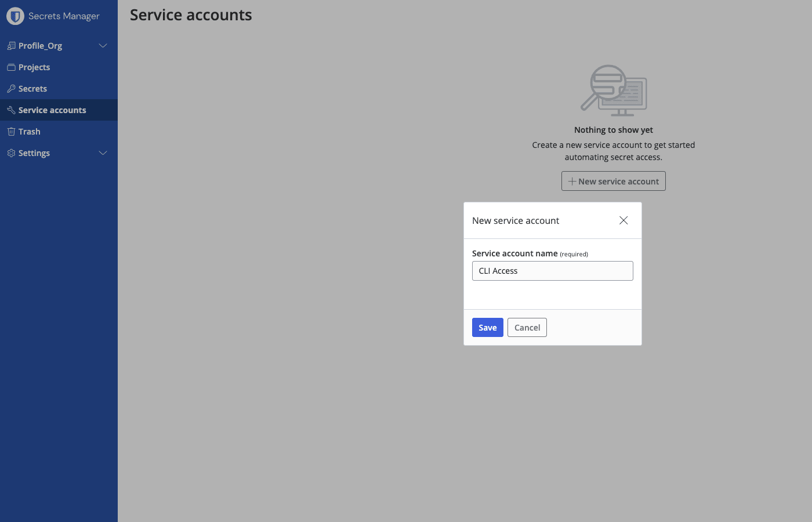Open Trash via the trash can icon

(10, 131)
